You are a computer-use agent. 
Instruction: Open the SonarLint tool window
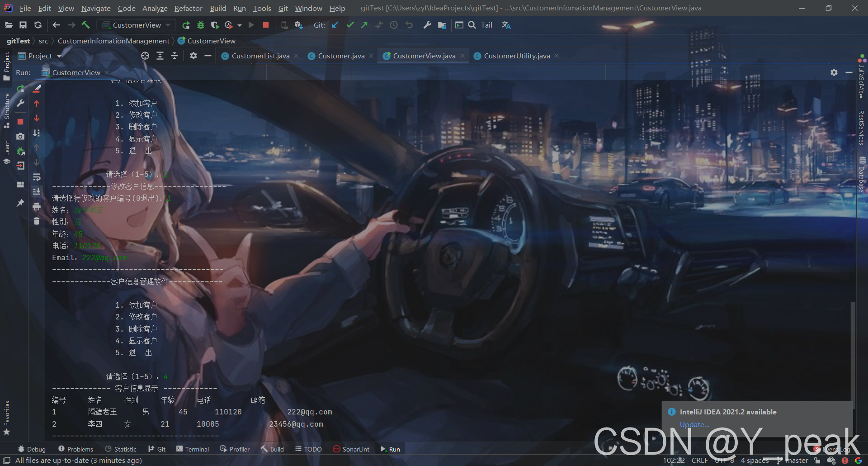click(351, 449)
